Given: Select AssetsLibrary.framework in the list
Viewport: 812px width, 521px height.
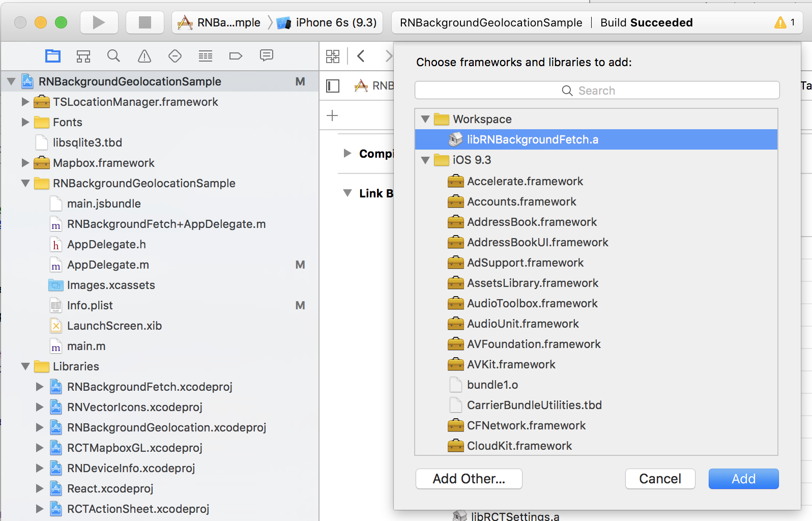Looking at the screenshot, I should pyautogui.click(x=596, y=283).
